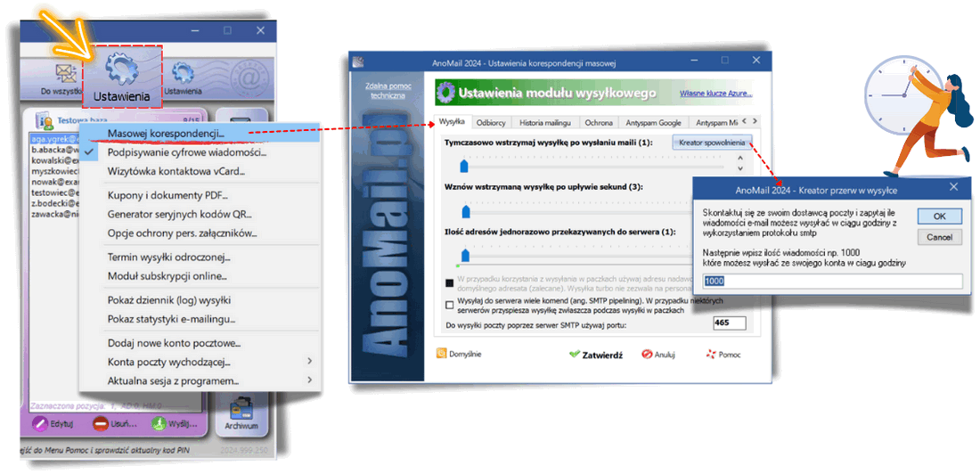Click the 'Tymczasowo wstrzymaj wysyłkę' slider thumb

click(464, 166)
